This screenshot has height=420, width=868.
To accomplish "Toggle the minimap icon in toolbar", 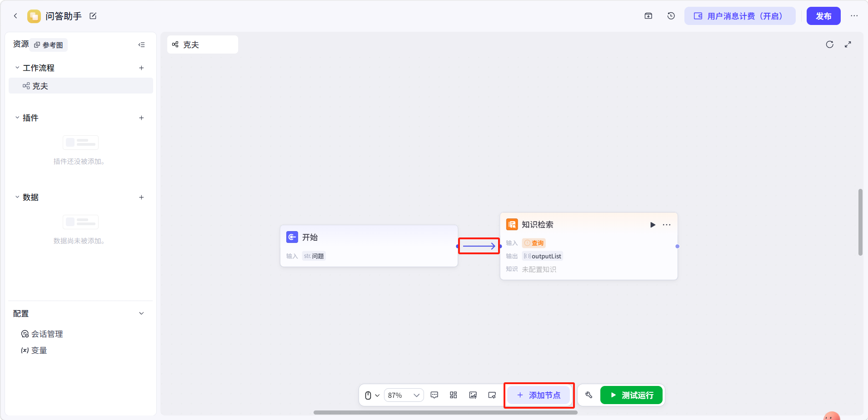I will (x=492, y=395).
